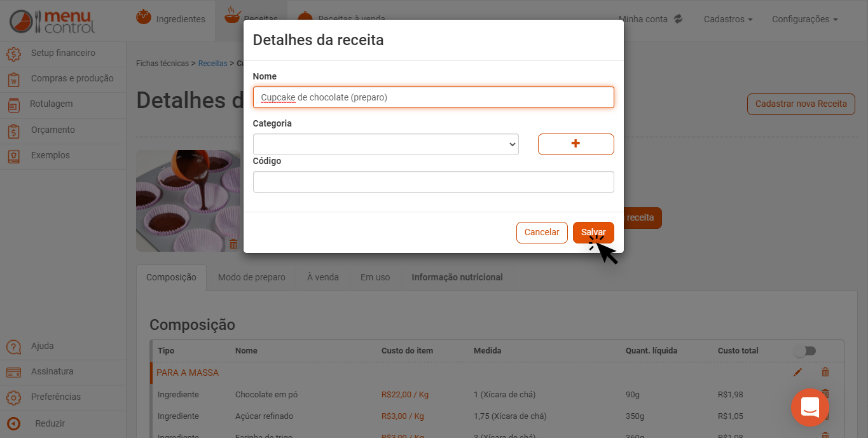Click the Custo total column header
The image size is (868, 438).
click(738, 351)
